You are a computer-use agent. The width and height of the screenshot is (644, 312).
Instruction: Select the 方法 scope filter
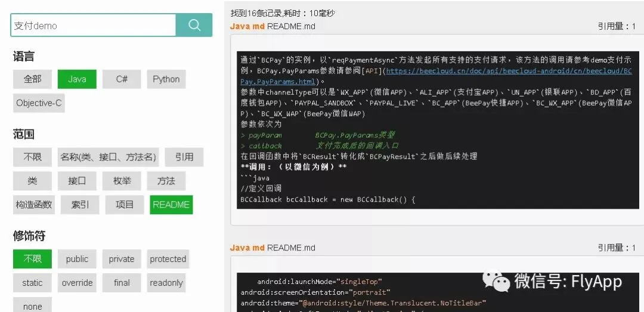tap(166, 181)
